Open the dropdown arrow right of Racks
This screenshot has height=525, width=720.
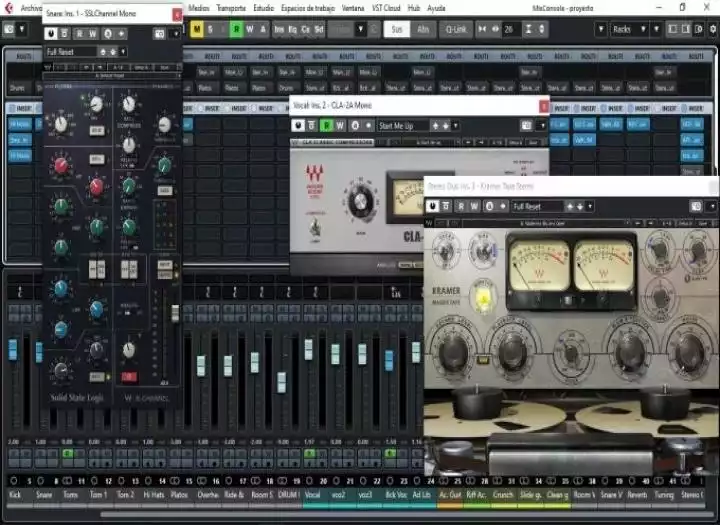click(x=657, y=29)
